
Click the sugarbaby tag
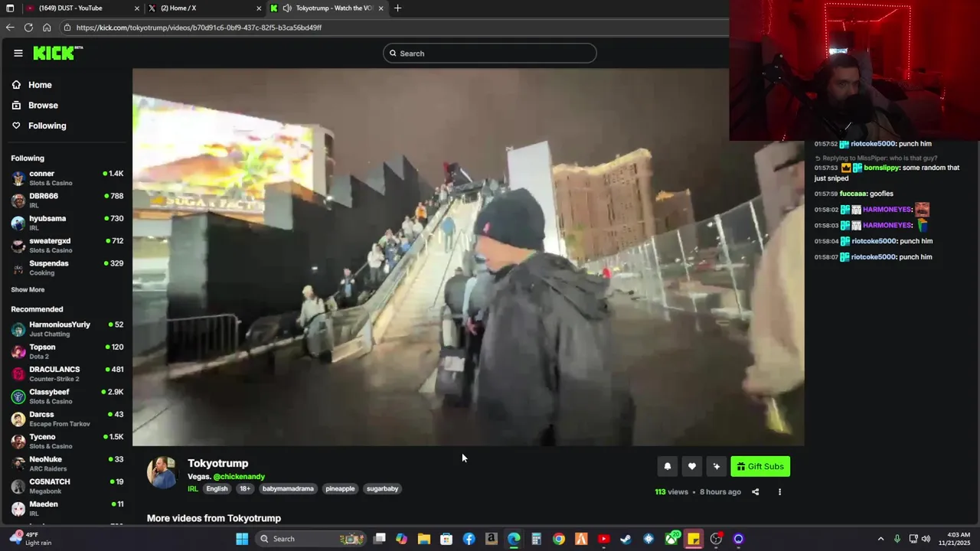[x=382, y=489]
